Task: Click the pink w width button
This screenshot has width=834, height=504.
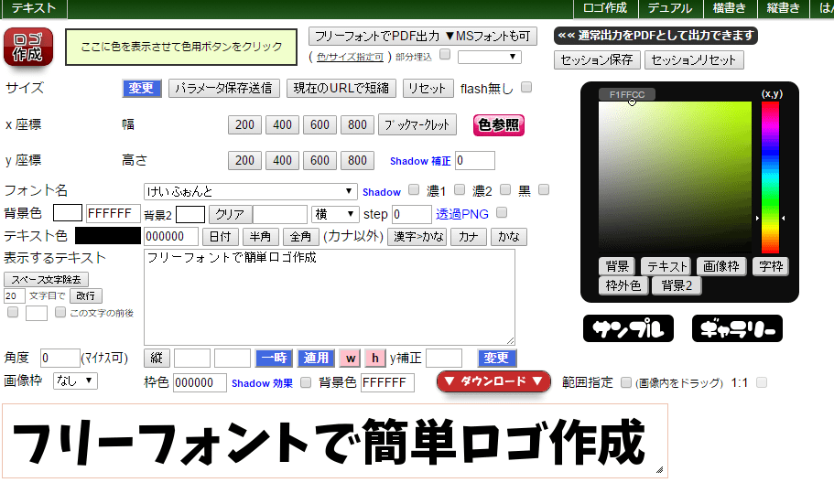Action: click(x=350, y=358)
